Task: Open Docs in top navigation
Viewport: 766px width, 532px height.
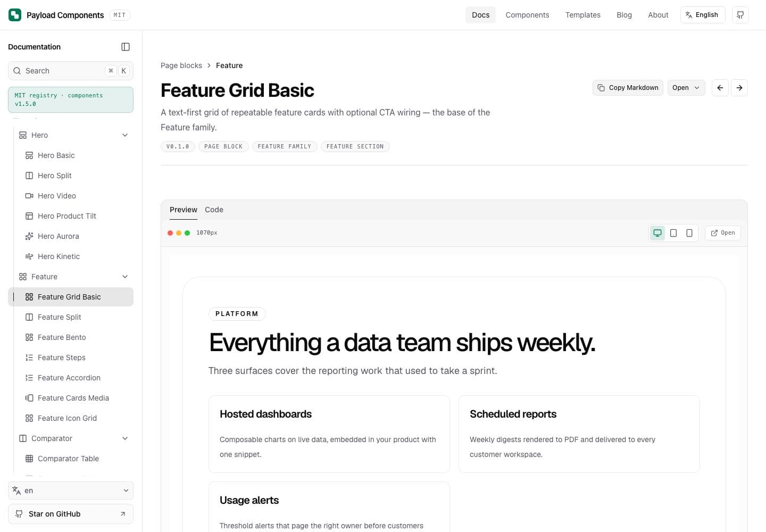Action: pyautogui.click(x=480, y=15)
